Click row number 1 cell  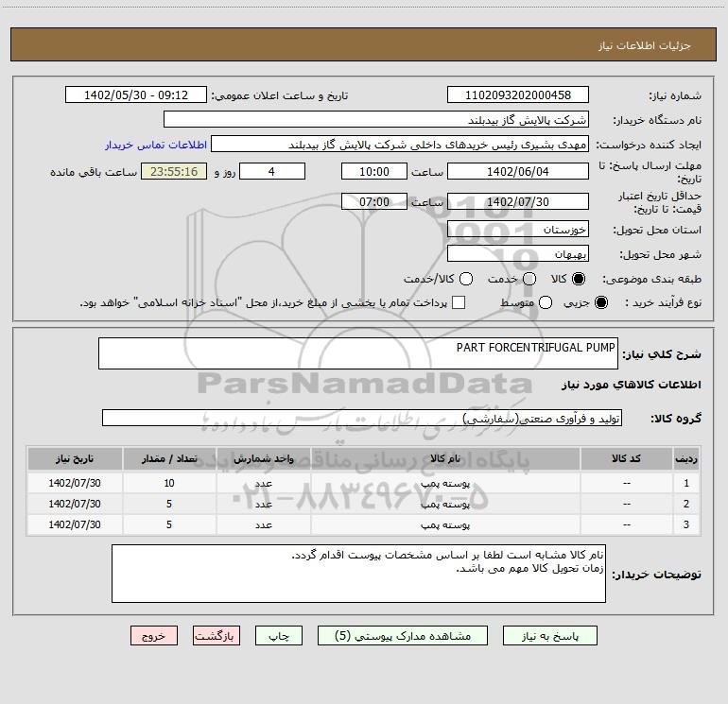pyautogui.click(x=686, y=483)
